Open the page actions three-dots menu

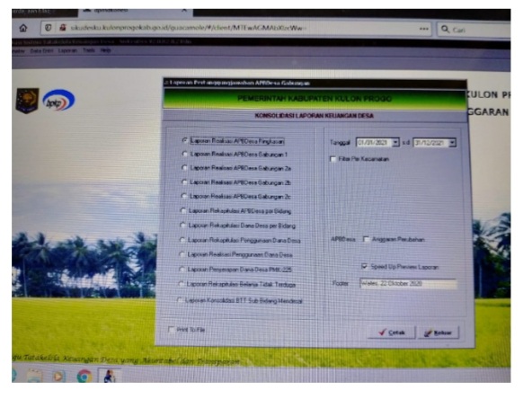[424, 29]
